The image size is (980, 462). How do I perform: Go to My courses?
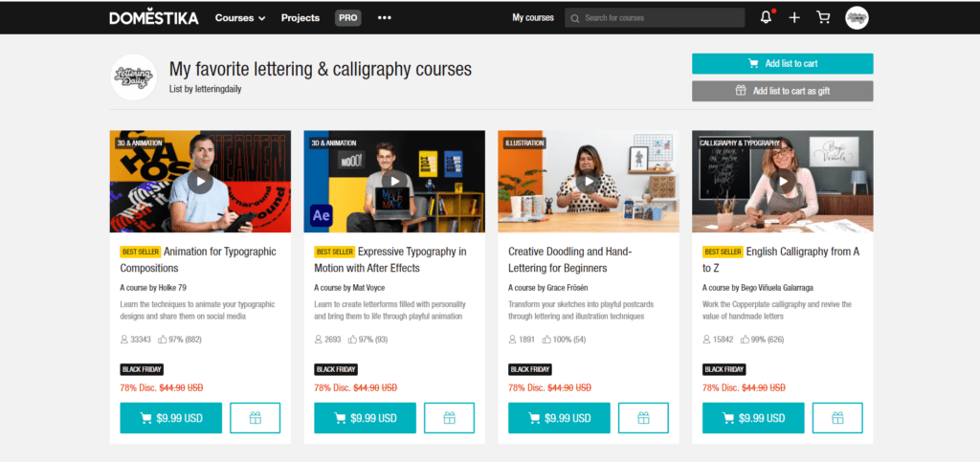[533, 18]
